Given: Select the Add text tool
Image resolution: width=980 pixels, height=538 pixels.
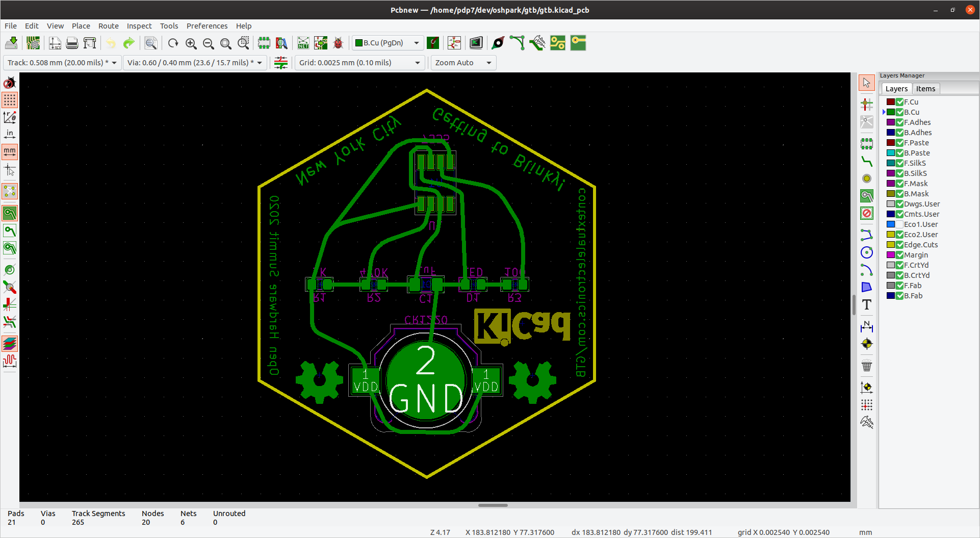Looking at the screenshot, I should coord(866,305).
